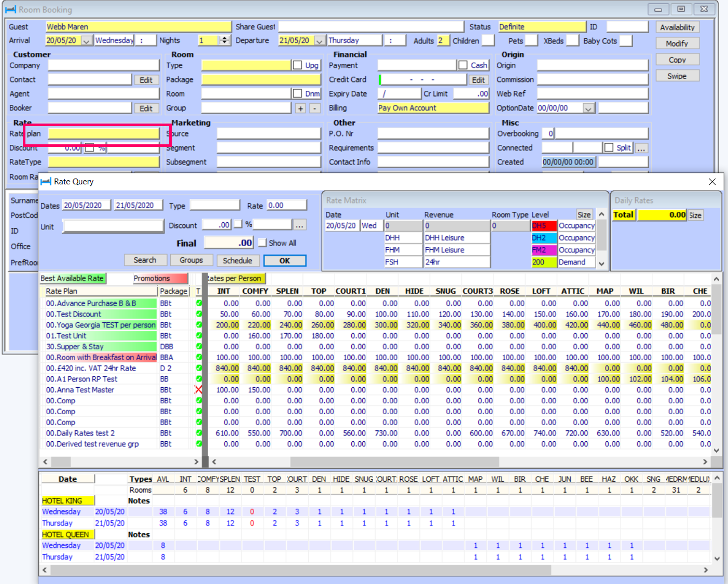Click the Company input field
728x584 pixels.
click(x=104, y=65)
